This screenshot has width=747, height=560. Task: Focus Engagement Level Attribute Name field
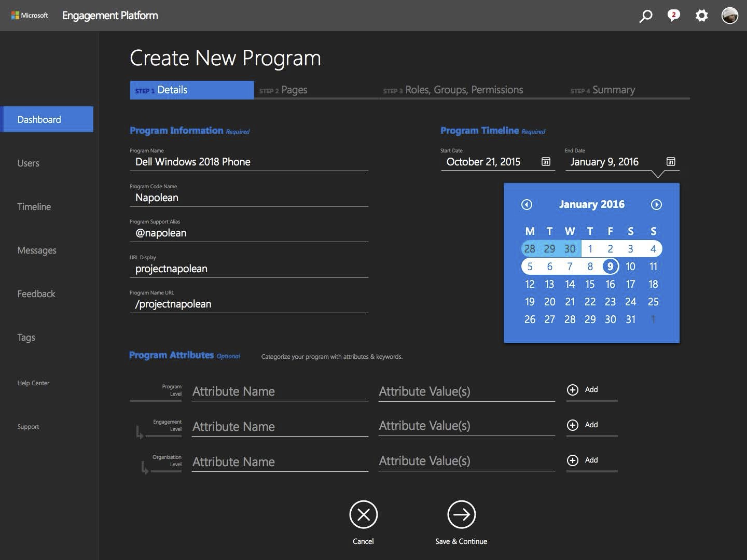280,427
